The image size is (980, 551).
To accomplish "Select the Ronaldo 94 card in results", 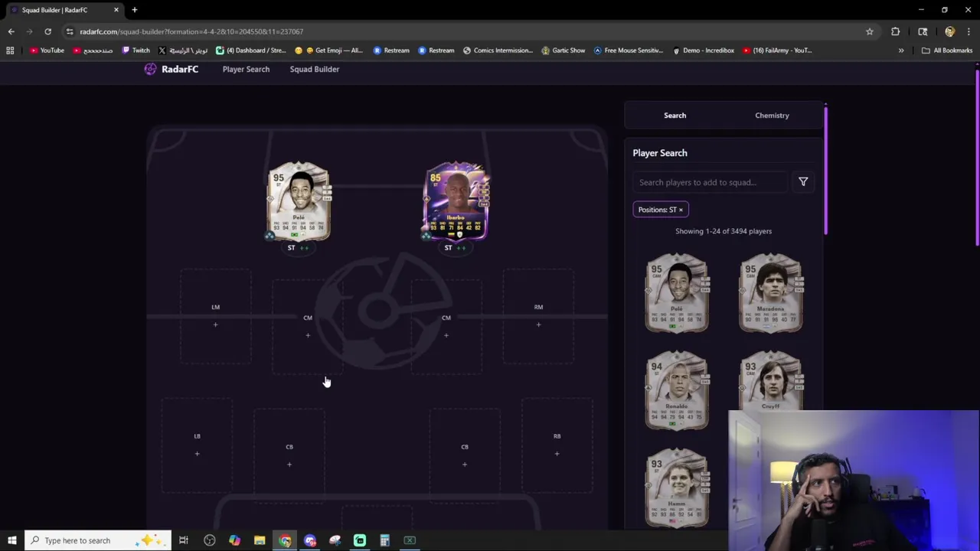I will 677,390.
